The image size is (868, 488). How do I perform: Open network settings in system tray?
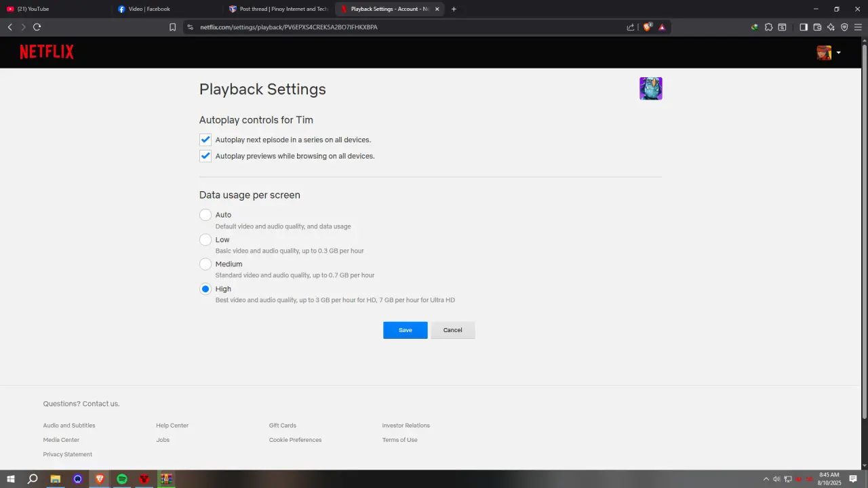tap(788, 479)
